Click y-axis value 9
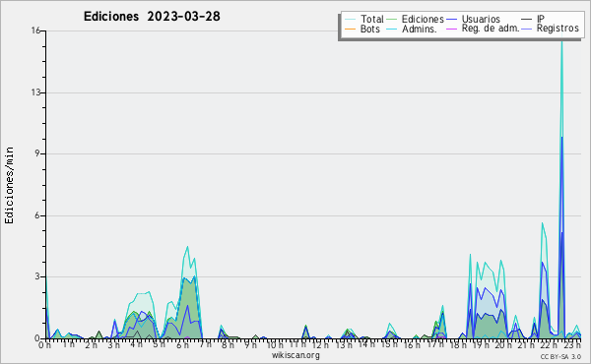 (37, 153)
